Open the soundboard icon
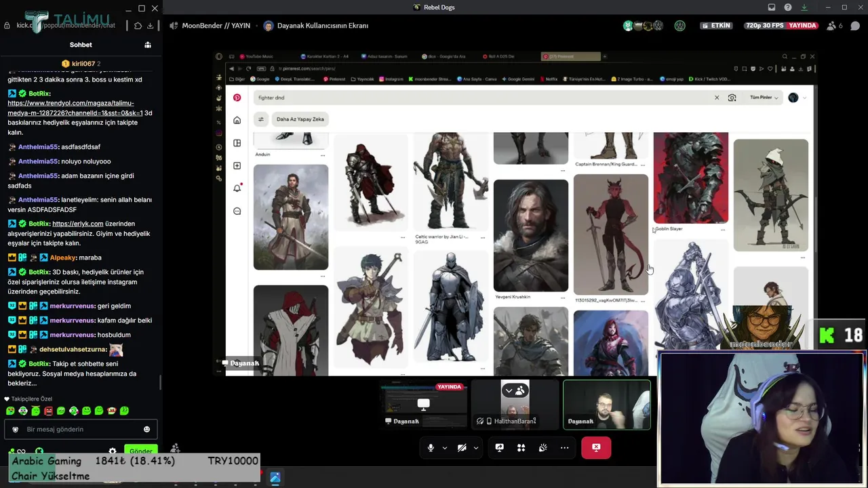The width and height of the screenshot is (868, 488). point(542,448)
